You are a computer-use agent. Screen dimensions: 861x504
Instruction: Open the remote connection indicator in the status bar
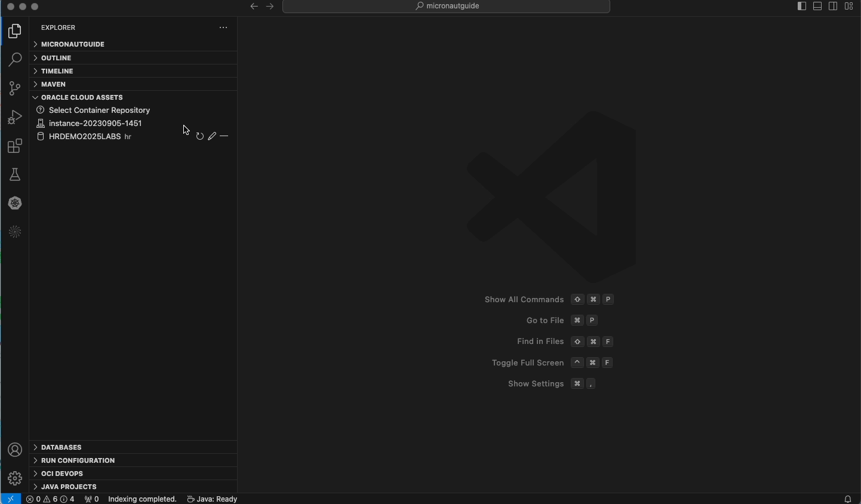pos(10,499)
